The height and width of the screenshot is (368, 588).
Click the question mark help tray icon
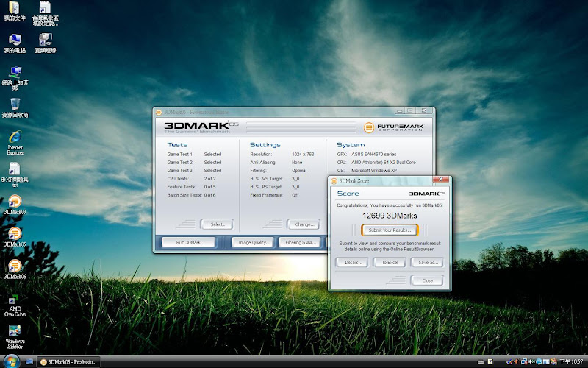pos(490,361)
